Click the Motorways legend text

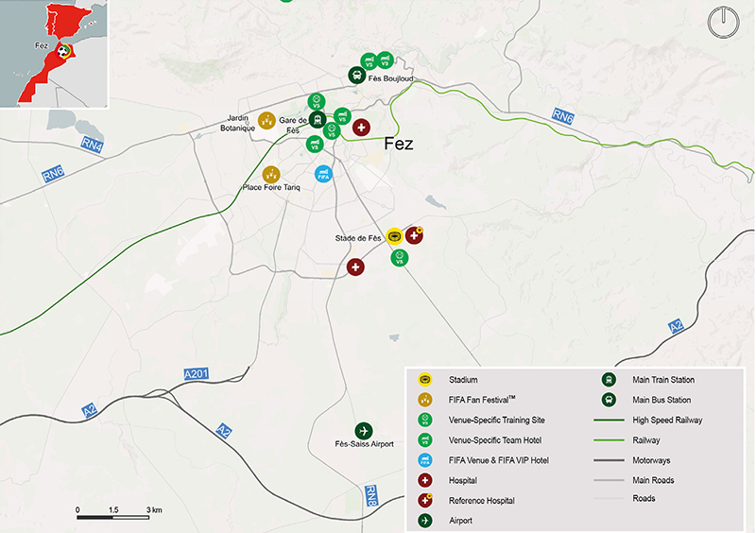(651, 460)
